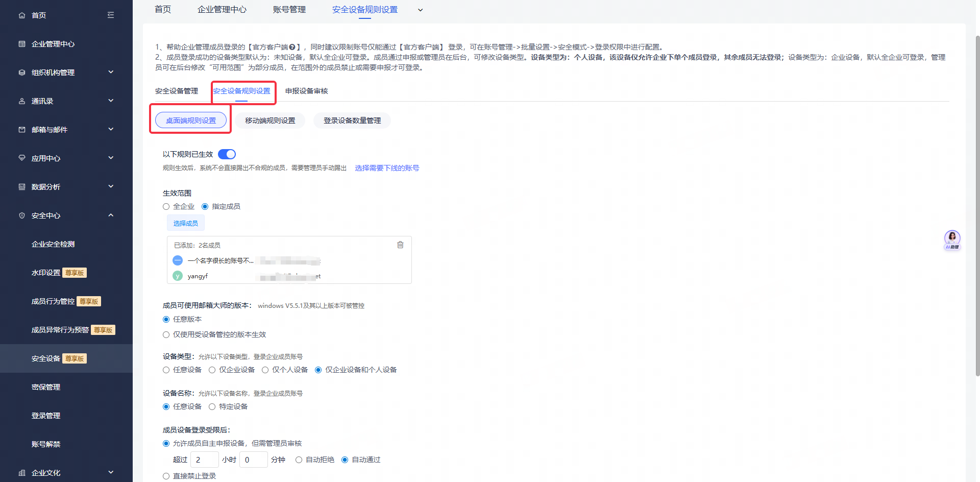Open 登录管理 sidebar item
This screenshot has height=482, width=980.
tap(46, 416)
